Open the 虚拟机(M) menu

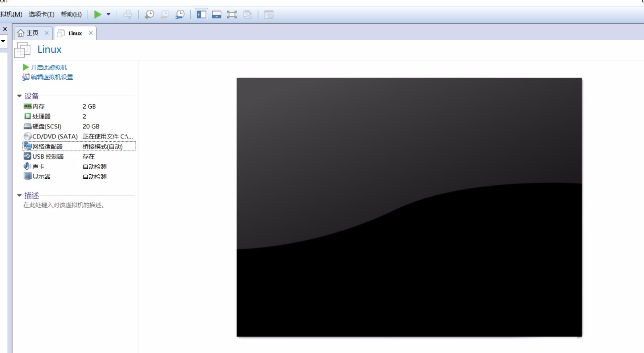tap(11, 14)
